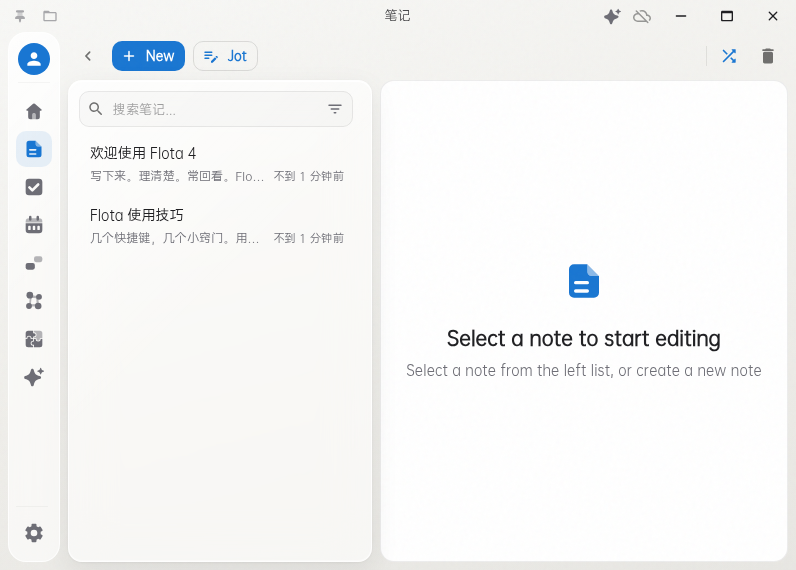Click the trash delete icon
796x570 pixels.
point(768,56)
